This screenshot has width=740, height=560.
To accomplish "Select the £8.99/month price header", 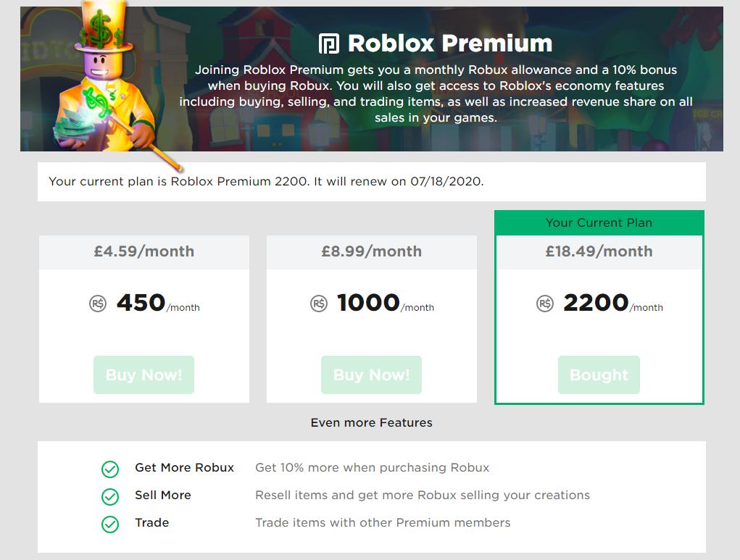I will coord(371,251).
